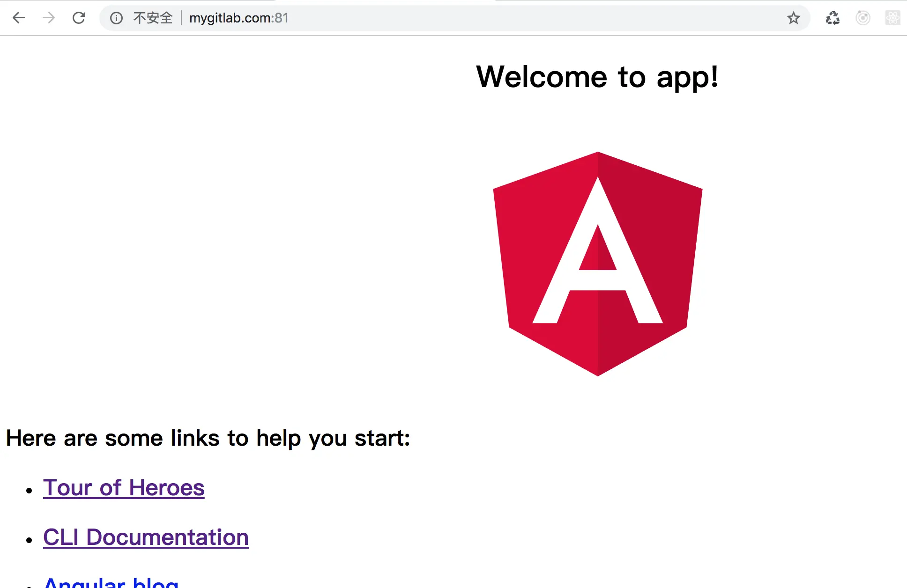Click the 不安全 security warning label
The height and width of the screenshot is (588, 907).
[153, 18]
